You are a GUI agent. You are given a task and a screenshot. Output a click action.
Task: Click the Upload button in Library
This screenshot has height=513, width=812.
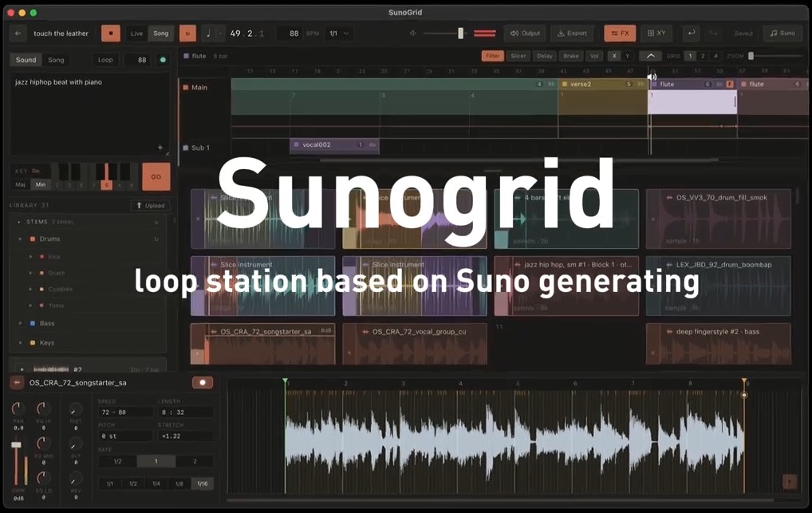pyautogui.click(x=150, y=206)
